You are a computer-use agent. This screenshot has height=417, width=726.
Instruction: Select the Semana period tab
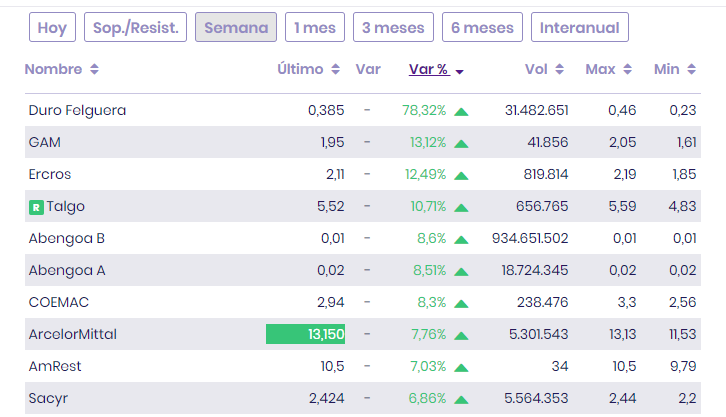tap(236, 28)
